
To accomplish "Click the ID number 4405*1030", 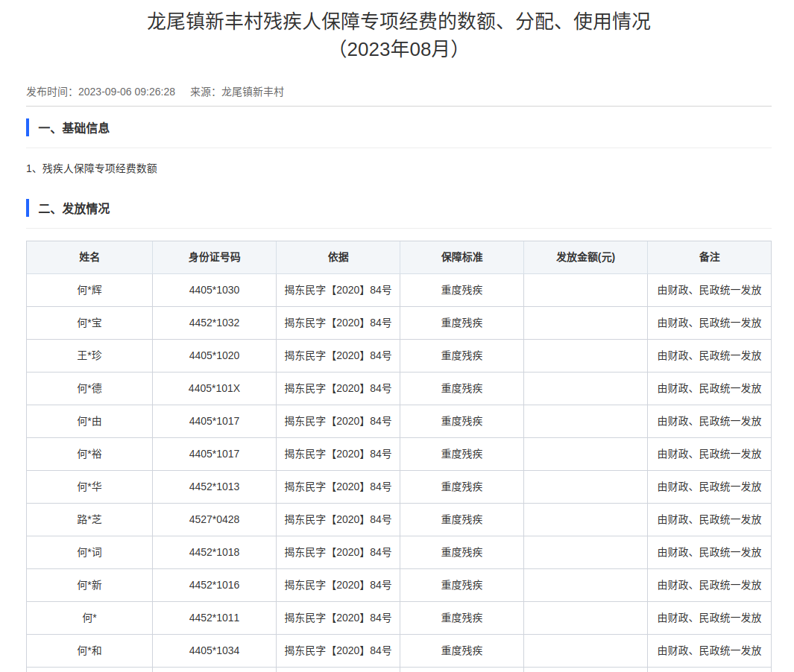I will [214, 290].
